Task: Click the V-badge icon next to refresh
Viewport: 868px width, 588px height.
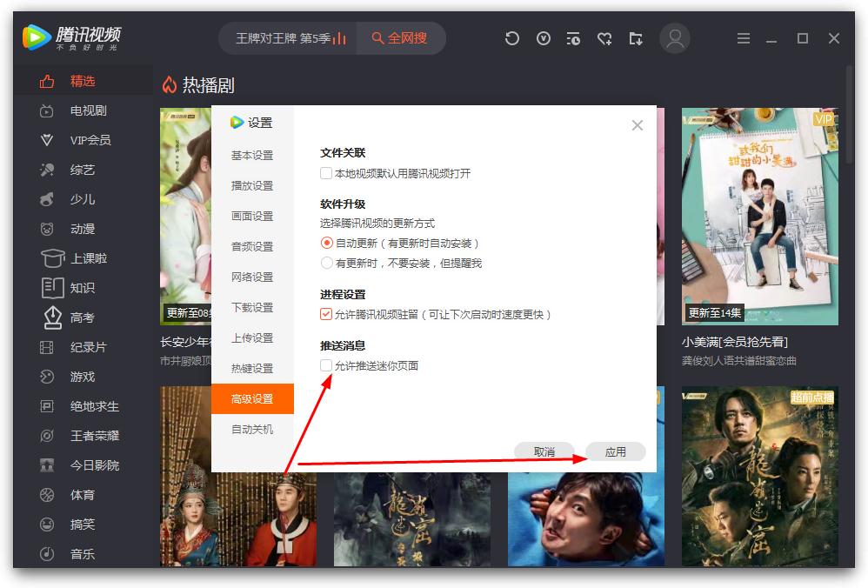Action: (543, 38)
